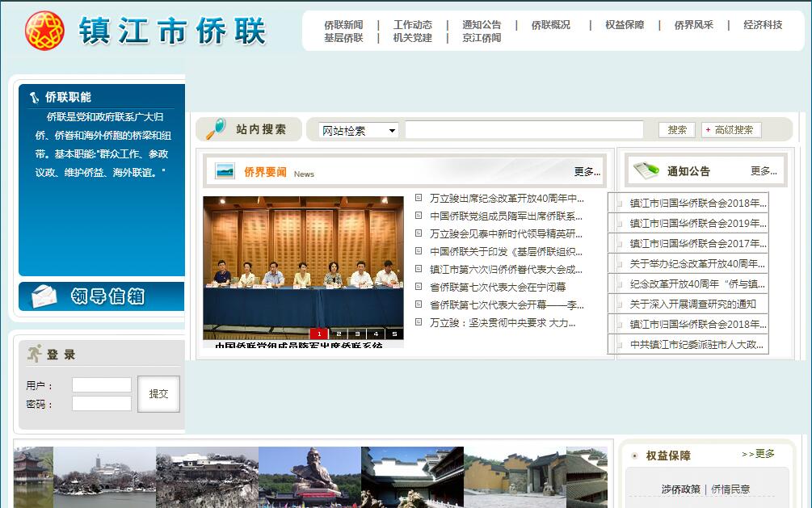
Task: Click the magnifying glass site search icon
Action: tap(215, 129)
